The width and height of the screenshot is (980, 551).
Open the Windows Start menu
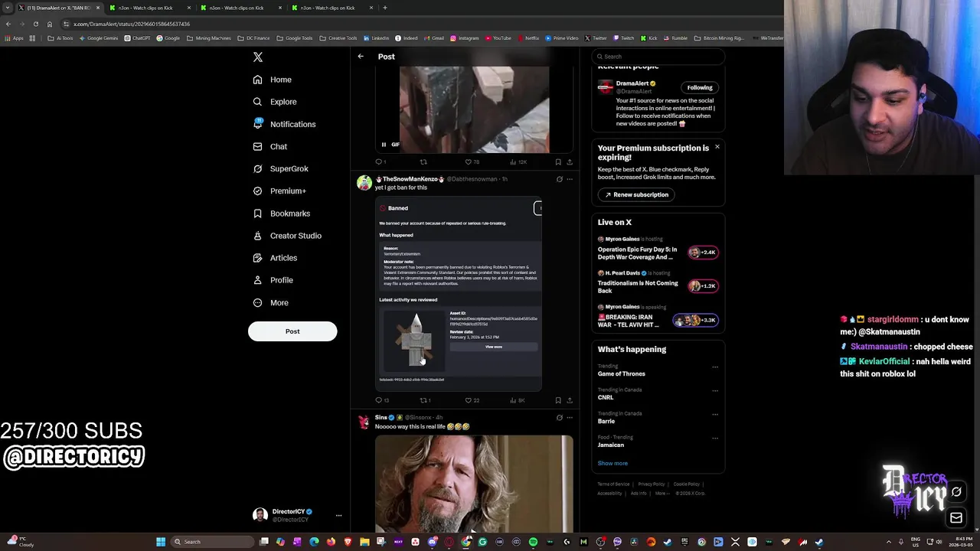(161, 542)
